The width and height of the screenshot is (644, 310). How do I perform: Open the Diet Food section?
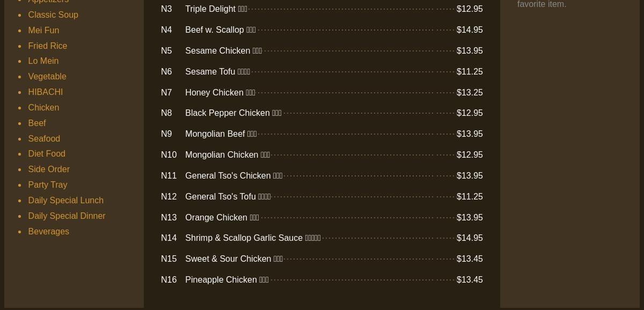(47, 154)
